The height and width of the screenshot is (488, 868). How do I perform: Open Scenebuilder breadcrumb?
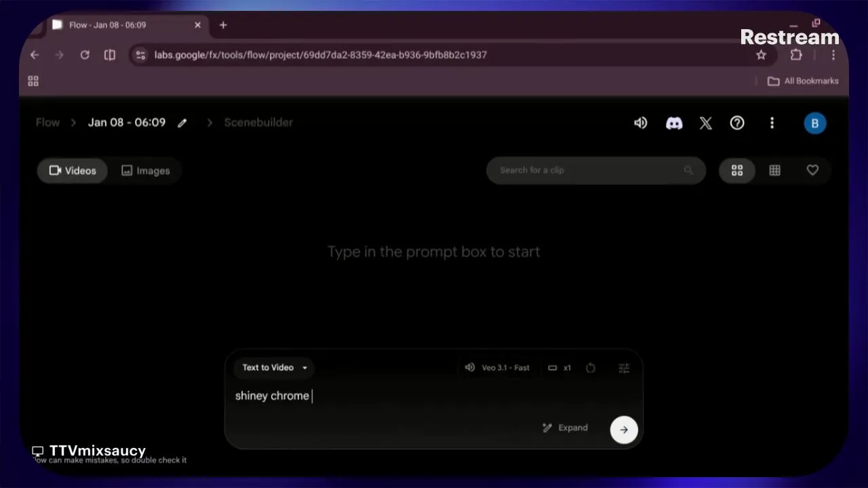point(258,123)
